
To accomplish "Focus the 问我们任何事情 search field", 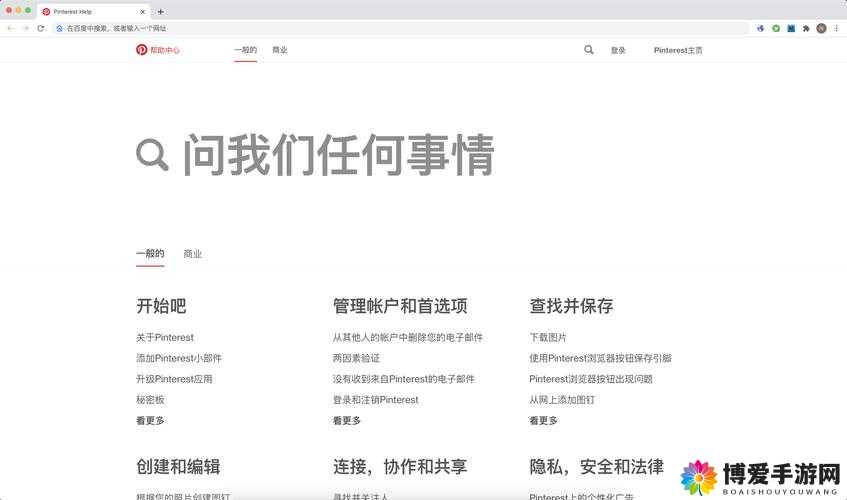I will point(339,155).
